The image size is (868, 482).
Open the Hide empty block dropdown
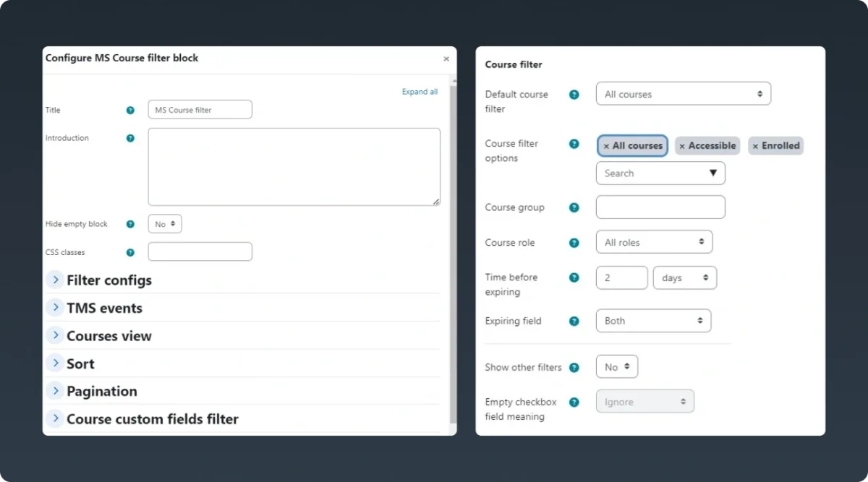(165, 224)
